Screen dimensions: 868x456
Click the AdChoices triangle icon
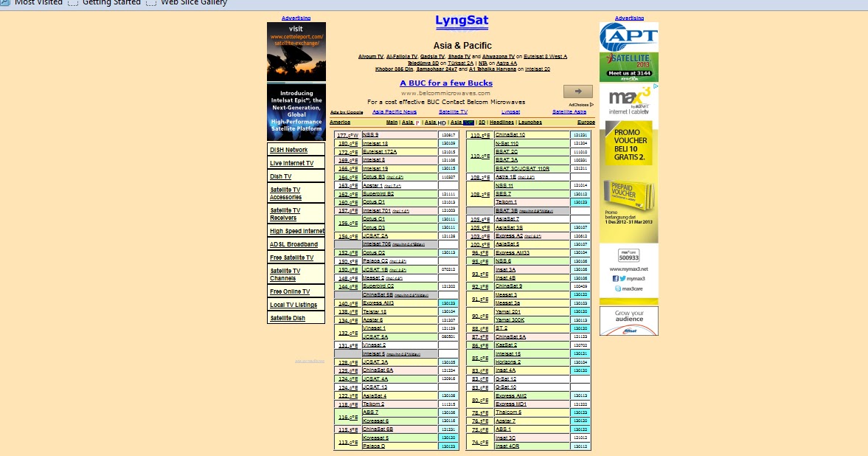[591, 105]
